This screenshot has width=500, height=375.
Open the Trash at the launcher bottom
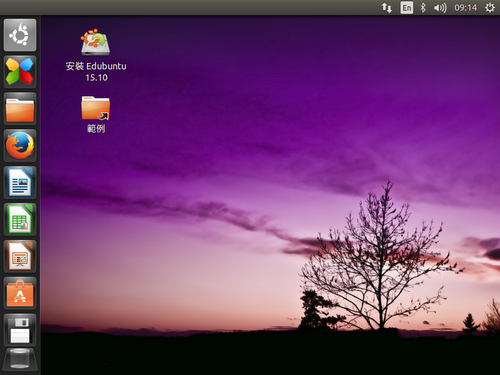[x=20, y=359]
